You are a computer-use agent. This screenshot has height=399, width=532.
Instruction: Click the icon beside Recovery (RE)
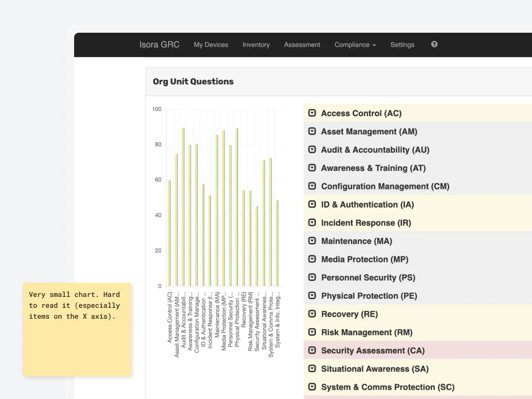[312, 314]
